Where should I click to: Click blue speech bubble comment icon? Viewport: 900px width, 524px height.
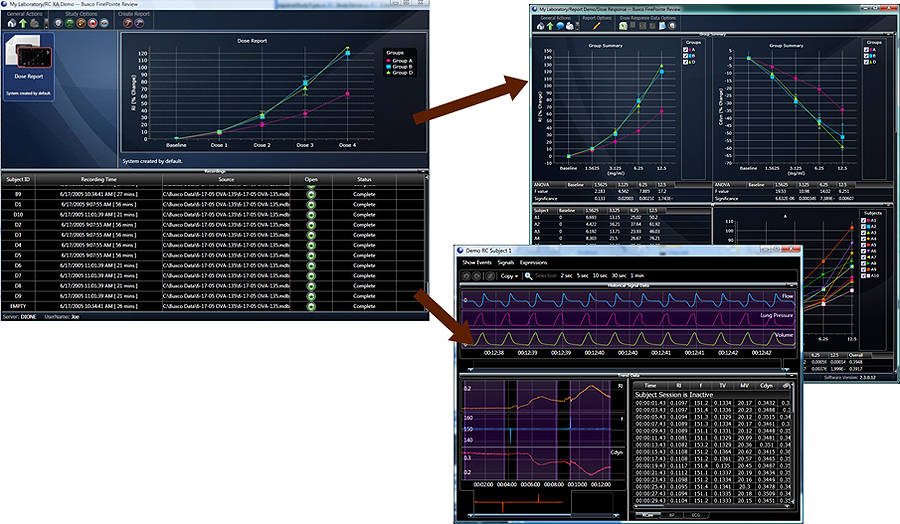pyautogui.click(x=560, y=26)
